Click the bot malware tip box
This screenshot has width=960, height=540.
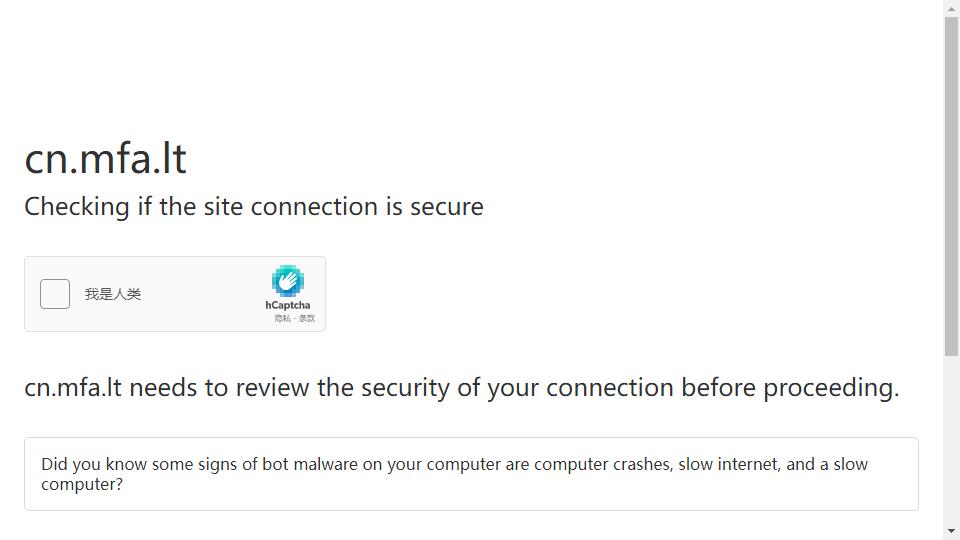coord(471,474)
